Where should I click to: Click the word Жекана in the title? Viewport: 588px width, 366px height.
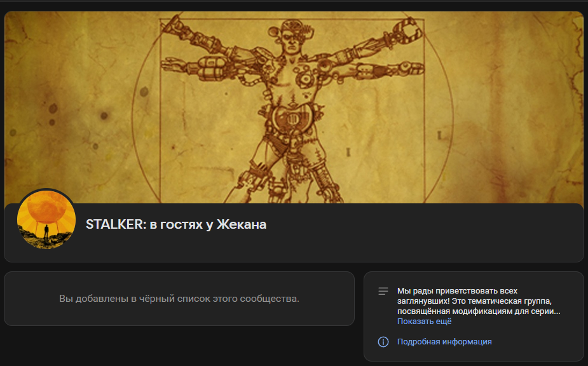(242, 224)
